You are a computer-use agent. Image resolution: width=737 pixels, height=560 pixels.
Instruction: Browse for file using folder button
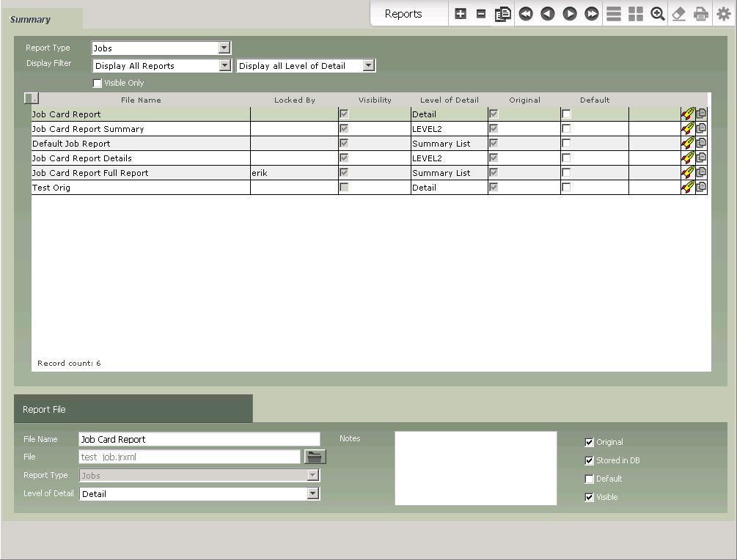click(x=315, y=457)
